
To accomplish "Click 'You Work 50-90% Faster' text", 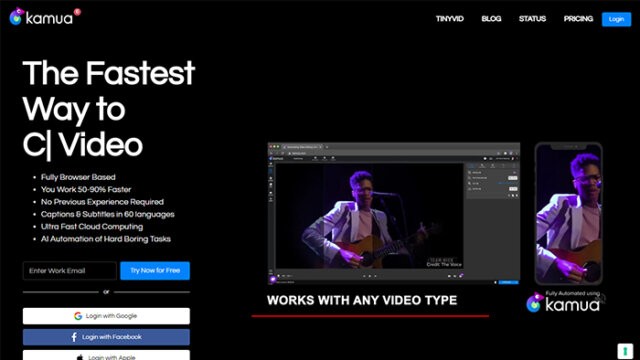I will 86,189.
